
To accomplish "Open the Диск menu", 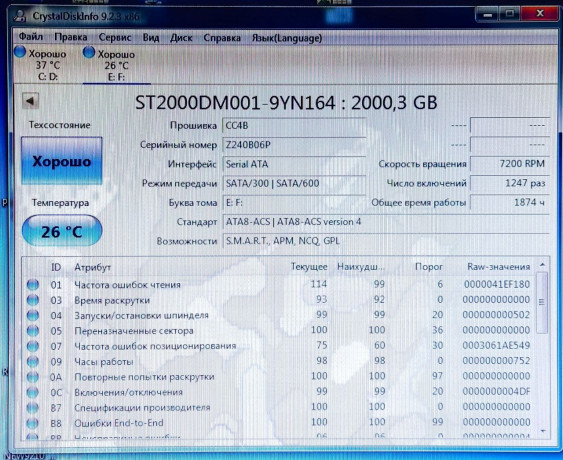I will click(x=181, y=38).
